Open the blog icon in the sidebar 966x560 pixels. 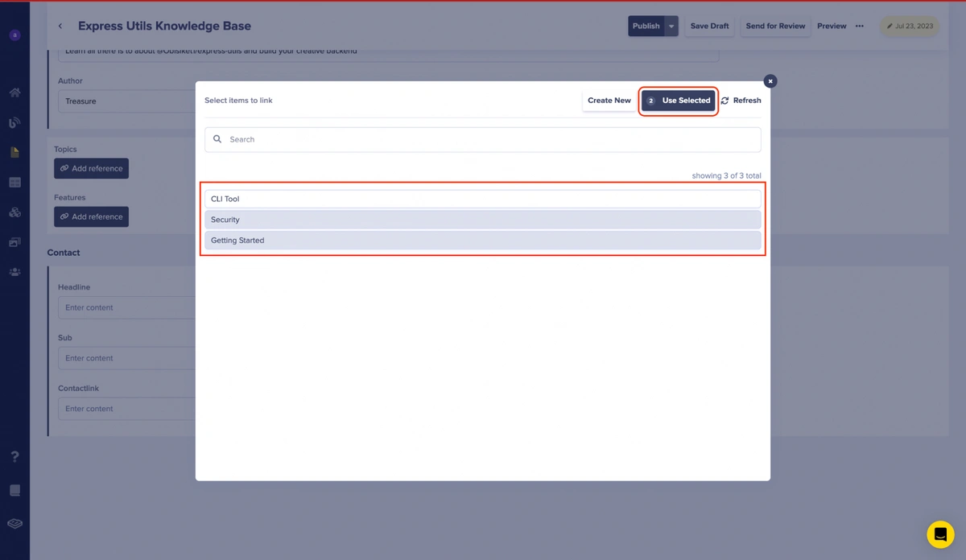[x=14, y=122]
